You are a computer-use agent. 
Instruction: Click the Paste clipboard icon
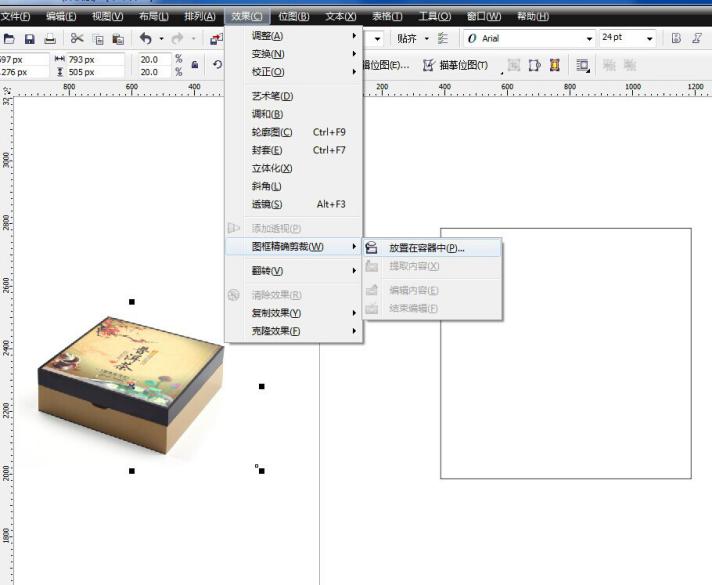point(118,39)
